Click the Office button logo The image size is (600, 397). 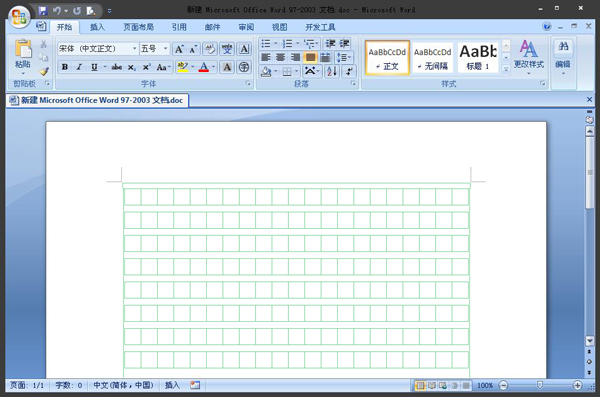19,16
